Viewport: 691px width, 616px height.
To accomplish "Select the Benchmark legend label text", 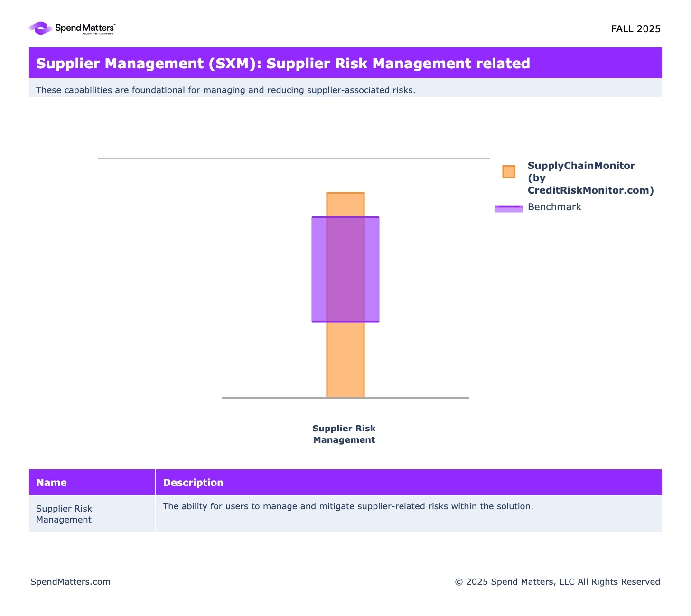I will pyautogui.click(x=554, y=207).
